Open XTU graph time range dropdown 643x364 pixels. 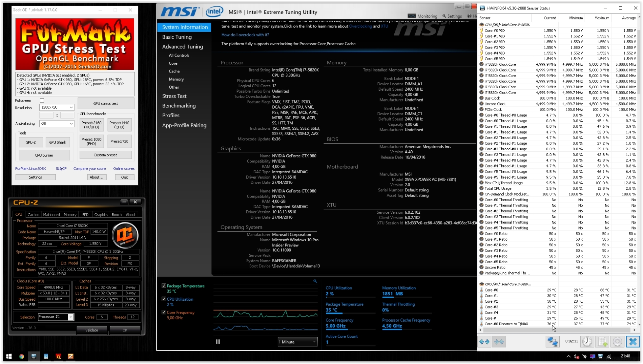[298, 342]
